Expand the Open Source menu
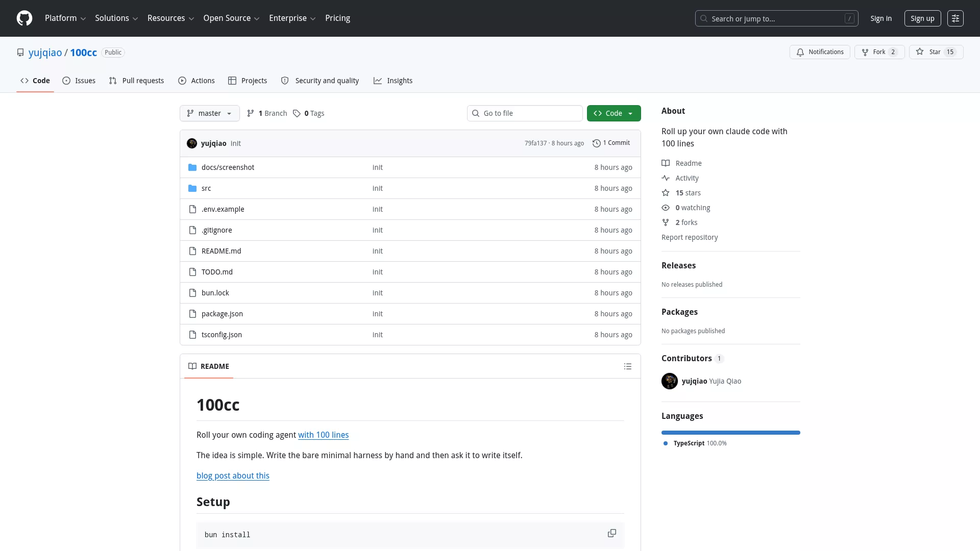This screenshot has width=980, height=551. (x=231, y=18)
